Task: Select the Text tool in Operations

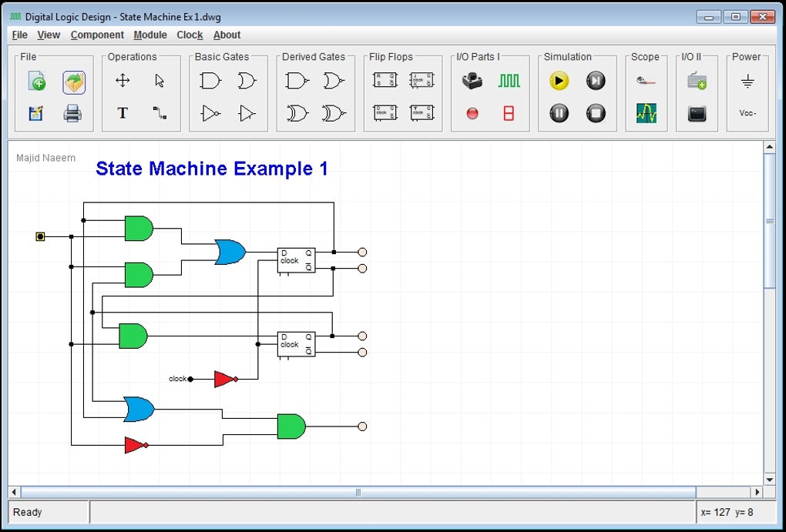Action: tap(122, 113)
